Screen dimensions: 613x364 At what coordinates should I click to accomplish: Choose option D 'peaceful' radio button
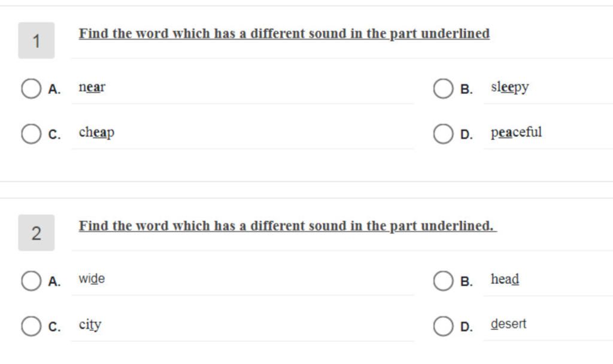tap(444, 134)
